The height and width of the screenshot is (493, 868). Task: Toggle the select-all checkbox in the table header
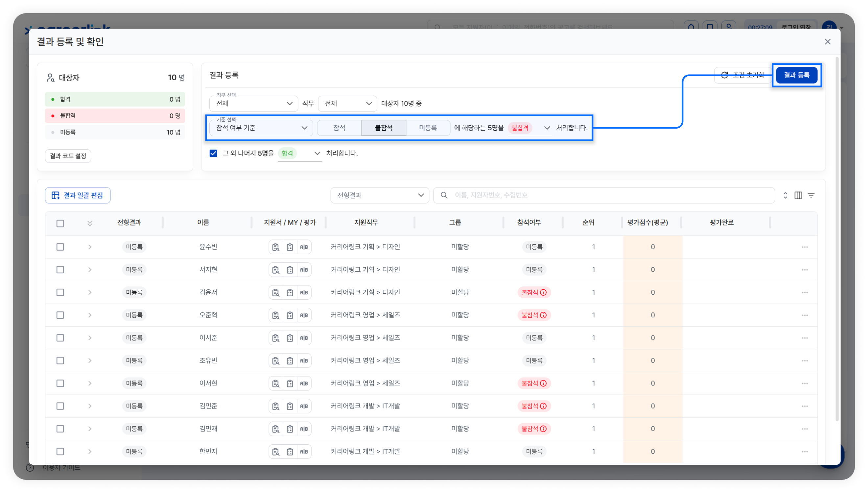pyautogui.click(x=60, y=223)
